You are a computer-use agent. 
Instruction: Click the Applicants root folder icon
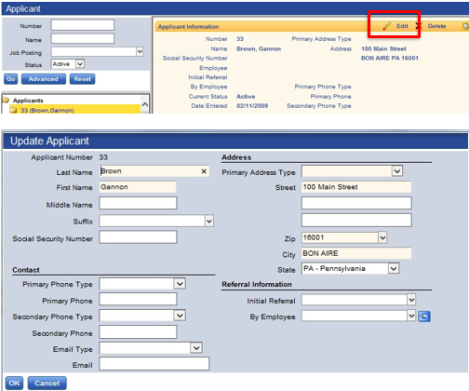[x=6, y=100]
